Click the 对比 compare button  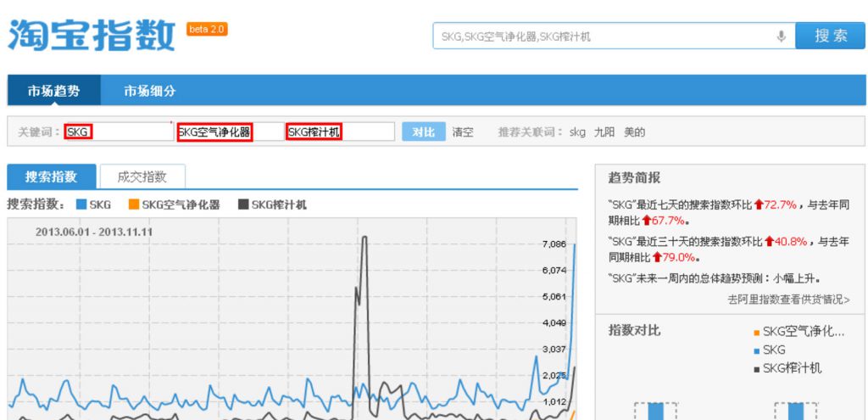pyautogui.click(x=424, y=132)
